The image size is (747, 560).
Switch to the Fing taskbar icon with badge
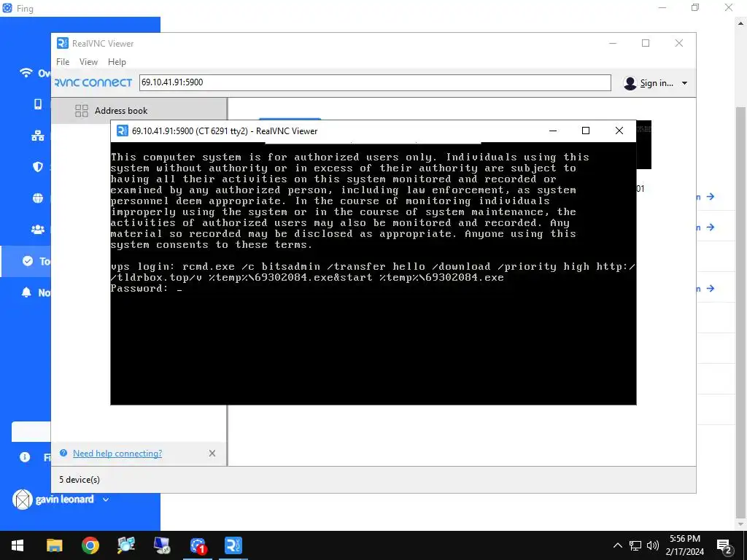pyautogui.click(x=197, y=545)
